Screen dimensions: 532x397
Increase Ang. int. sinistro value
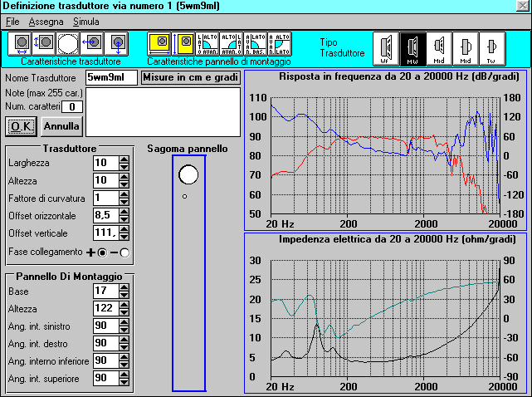[124, 322]
